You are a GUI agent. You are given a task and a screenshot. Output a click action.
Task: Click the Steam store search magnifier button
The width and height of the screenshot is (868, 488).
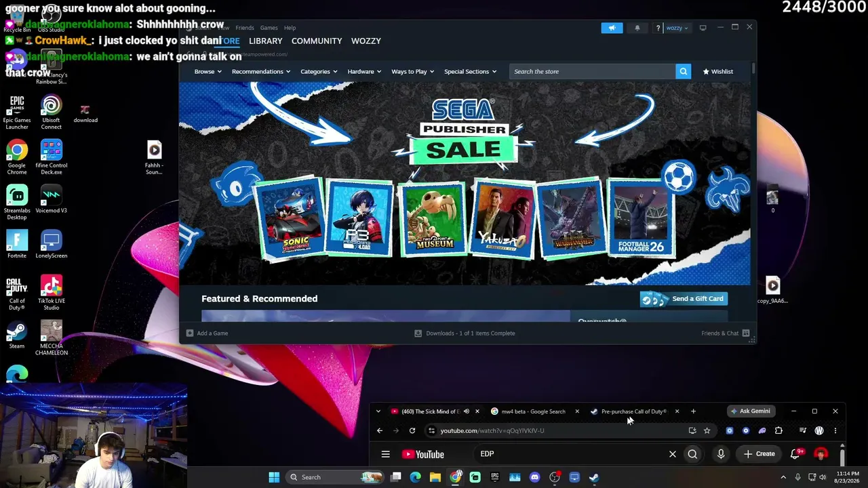pos(683,71)
